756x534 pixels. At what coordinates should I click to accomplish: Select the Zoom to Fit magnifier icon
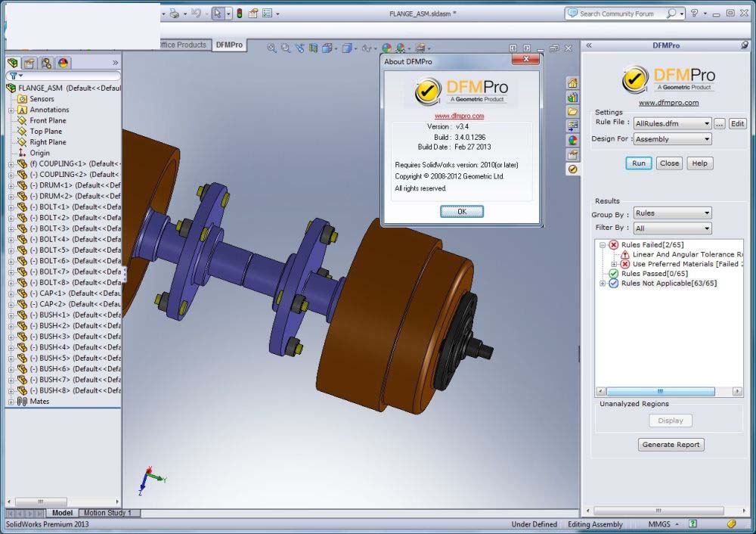[x=271, y=48]
